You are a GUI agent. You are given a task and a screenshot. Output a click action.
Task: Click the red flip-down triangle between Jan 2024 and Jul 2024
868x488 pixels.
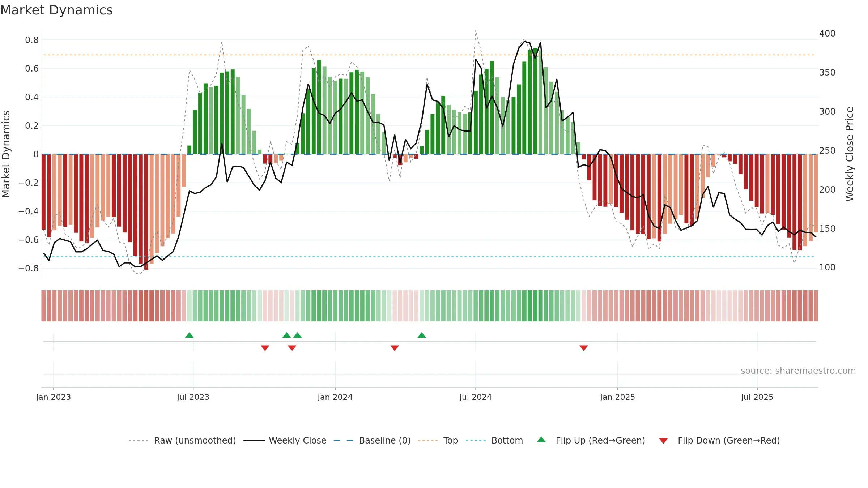tap(395, 348)
